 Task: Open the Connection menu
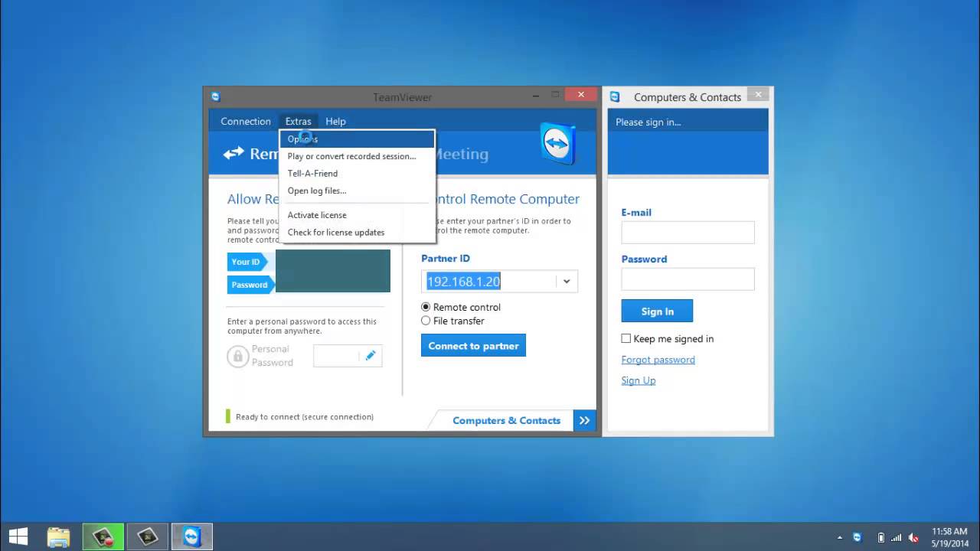point(246,121)
